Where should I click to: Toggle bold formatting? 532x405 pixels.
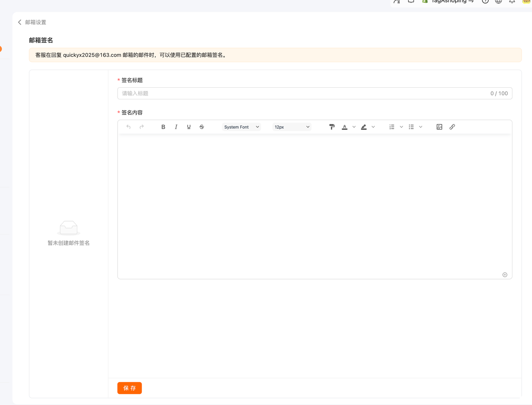point(163,127)
